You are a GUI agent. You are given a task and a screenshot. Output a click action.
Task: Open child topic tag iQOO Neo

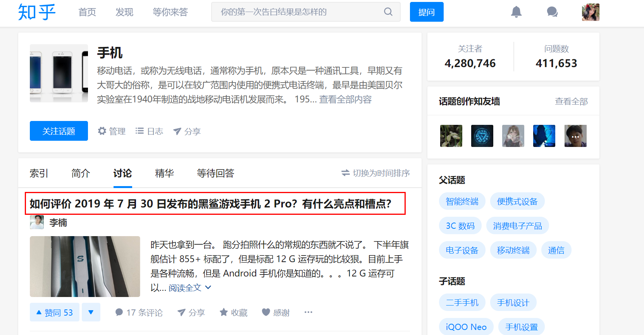466,327
